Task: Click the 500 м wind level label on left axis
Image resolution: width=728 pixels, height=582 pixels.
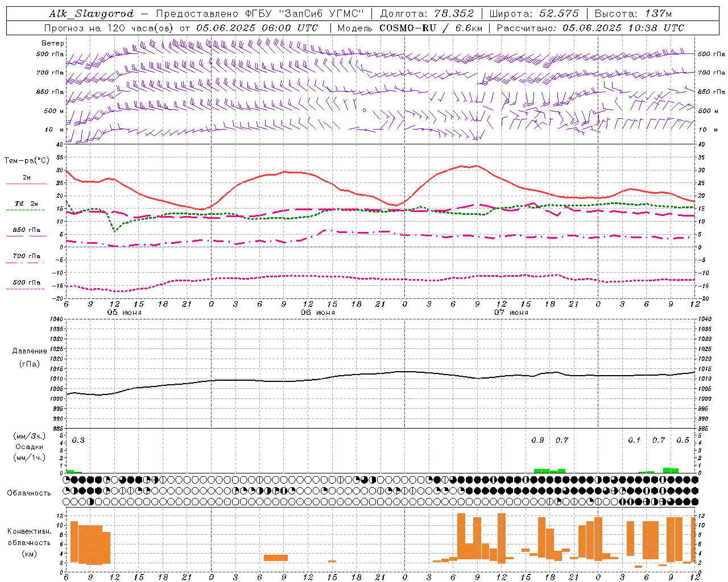Action: point(54,111)
